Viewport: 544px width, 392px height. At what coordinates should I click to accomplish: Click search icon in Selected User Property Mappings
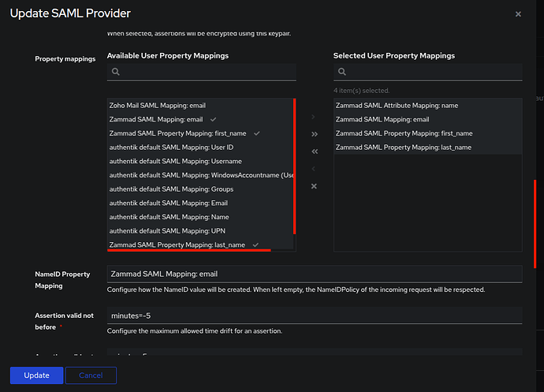[x=342, y=72]
